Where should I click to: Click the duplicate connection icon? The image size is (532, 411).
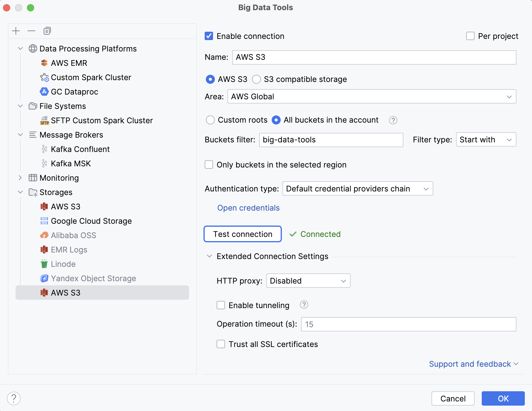(x=47, y=31)
